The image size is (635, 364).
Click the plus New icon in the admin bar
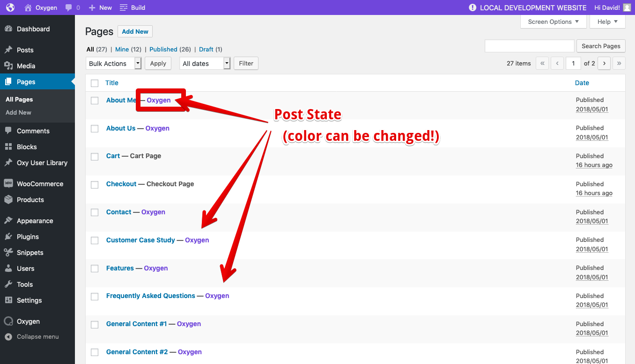(x=92, y=7)
